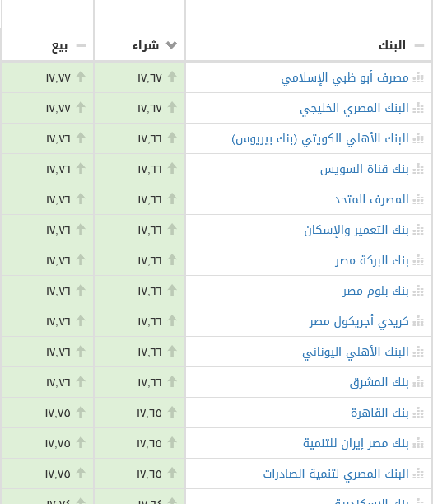Open chart icon beside مصرف أبو ظبي الإسلامي
This screenshot has width=433, height=504.
418,77
